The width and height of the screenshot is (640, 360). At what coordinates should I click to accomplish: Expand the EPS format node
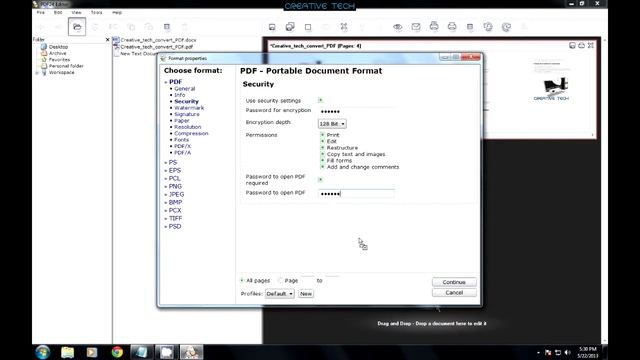(166, 171)
